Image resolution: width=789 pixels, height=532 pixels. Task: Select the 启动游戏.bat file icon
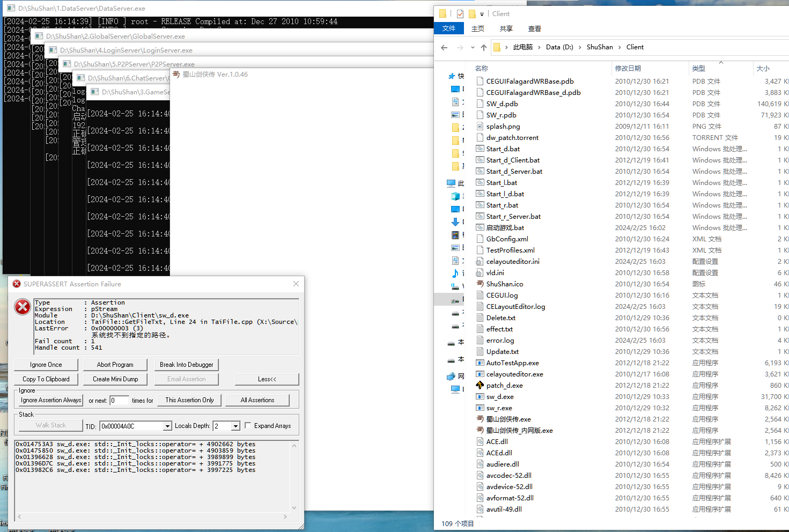coord(480,227)
